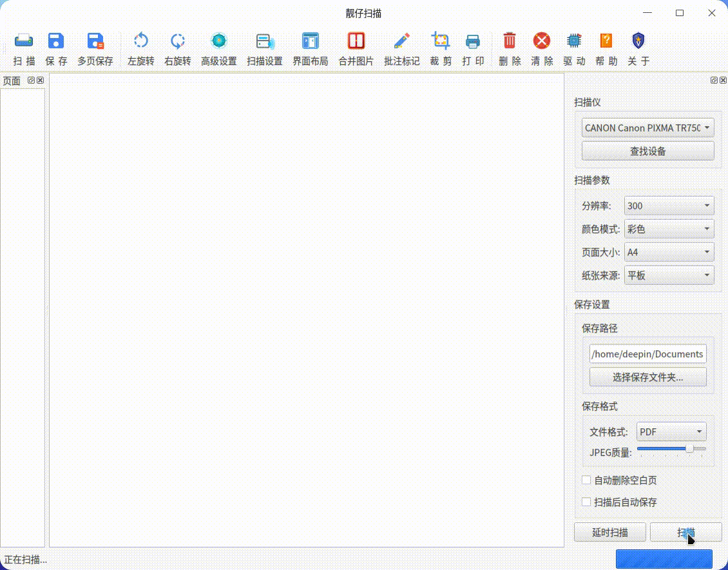Close the 页面 panel
728x570 pixels.
point(41,81)
